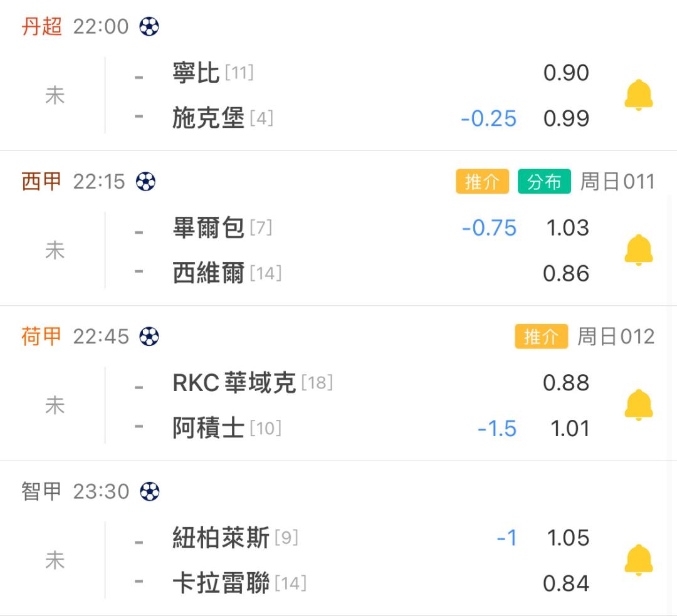Screen dimensions: 677x616
Task: Tap the 1.05 odds for 紐柏萊斯
Action: click(x=568, y=538)
